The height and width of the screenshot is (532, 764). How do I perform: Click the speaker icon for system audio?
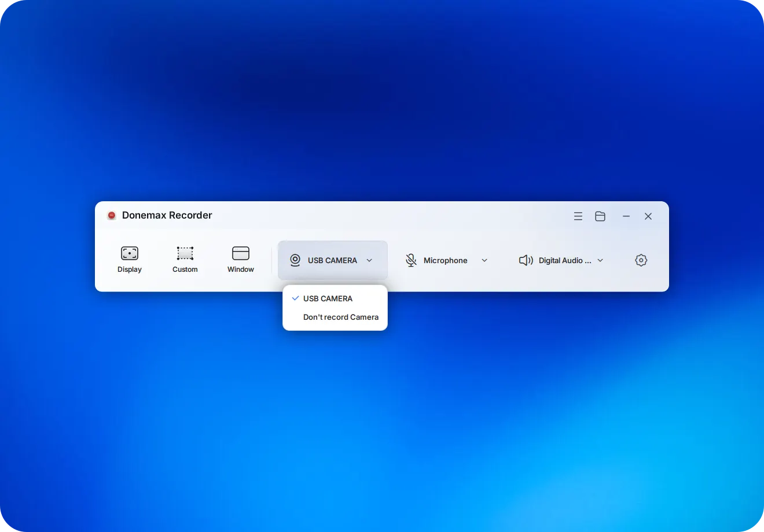tap(526, 260)
